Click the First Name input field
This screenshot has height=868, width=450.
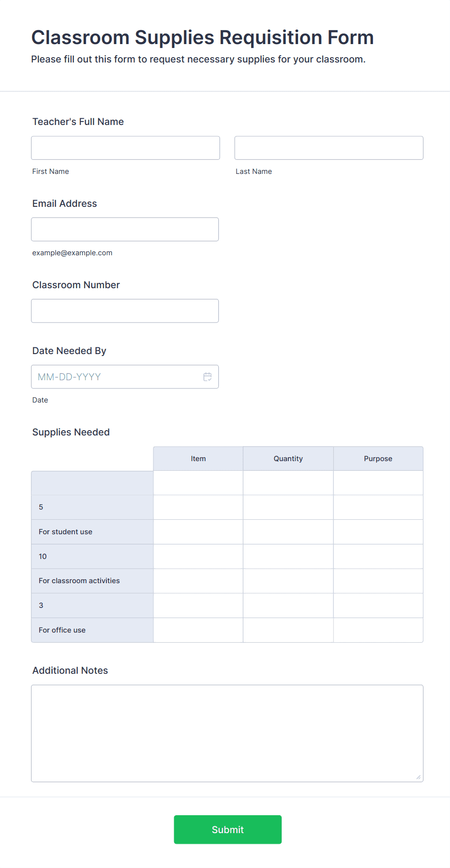click(125, 148)
